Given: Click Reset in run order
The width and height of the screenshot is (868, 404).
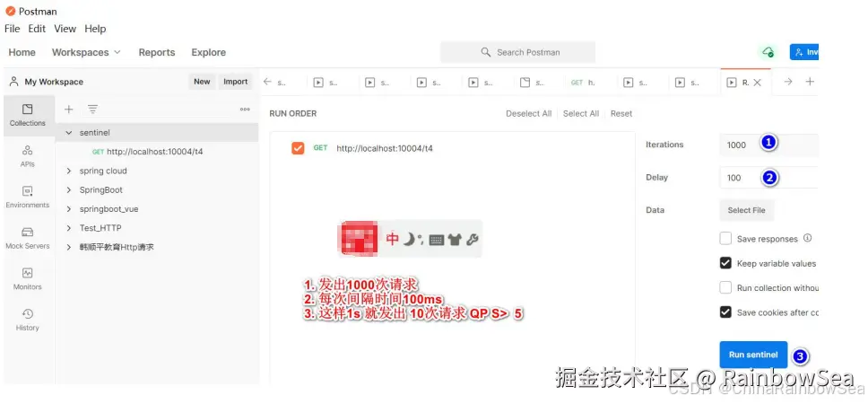Looking at the screenshot, I should pyautogui.click(x=621, y=114).
